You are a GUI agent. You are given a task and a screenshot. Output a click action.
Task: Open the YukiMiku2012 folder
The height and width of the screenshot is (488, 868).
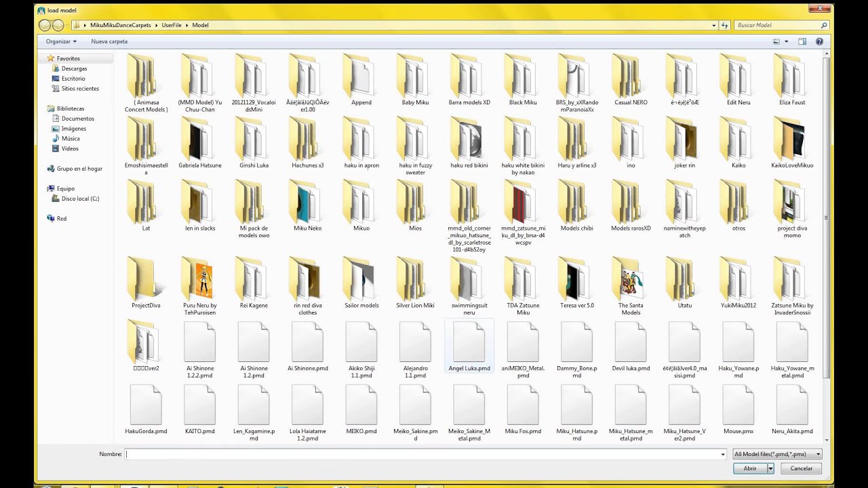[738, 282]
